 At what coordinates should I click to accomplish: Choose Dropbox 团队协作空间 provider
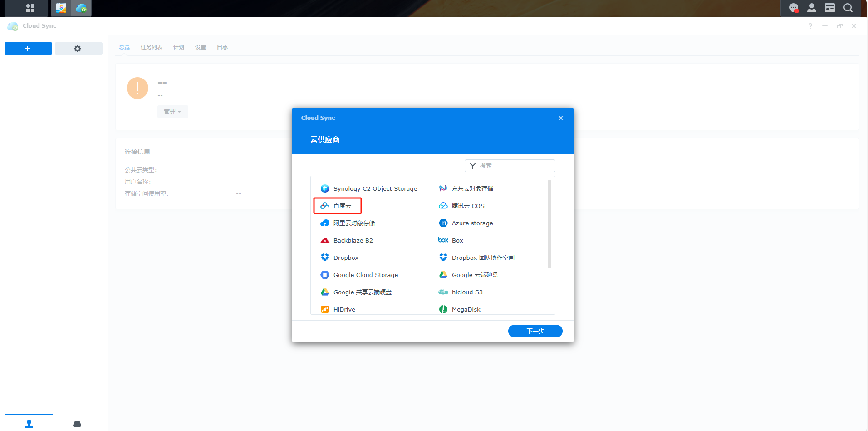click(476, 258)
